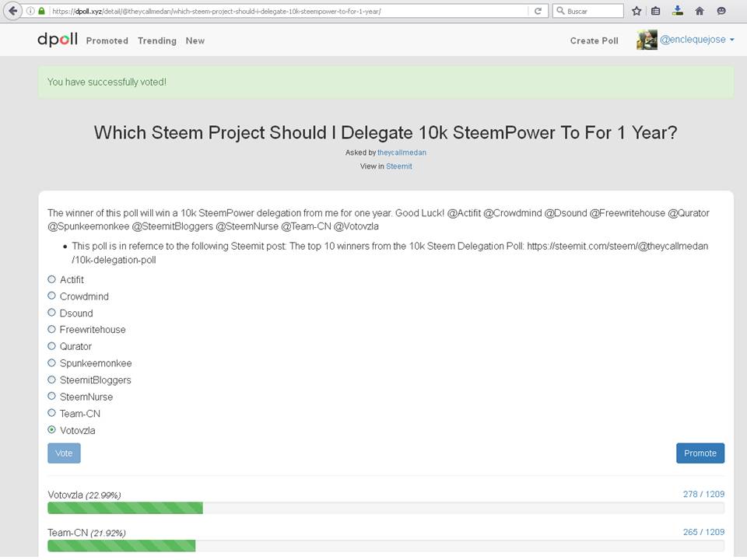Choose the Team-CN radio option
Screen dimensions: 747x560
tap(51, 413)
